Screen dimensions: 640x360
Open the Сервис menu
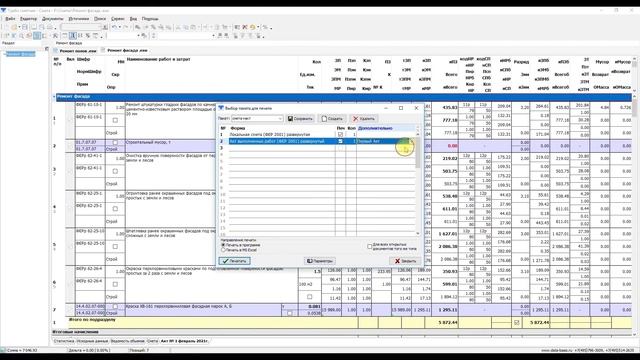click(x=118, y=19)
